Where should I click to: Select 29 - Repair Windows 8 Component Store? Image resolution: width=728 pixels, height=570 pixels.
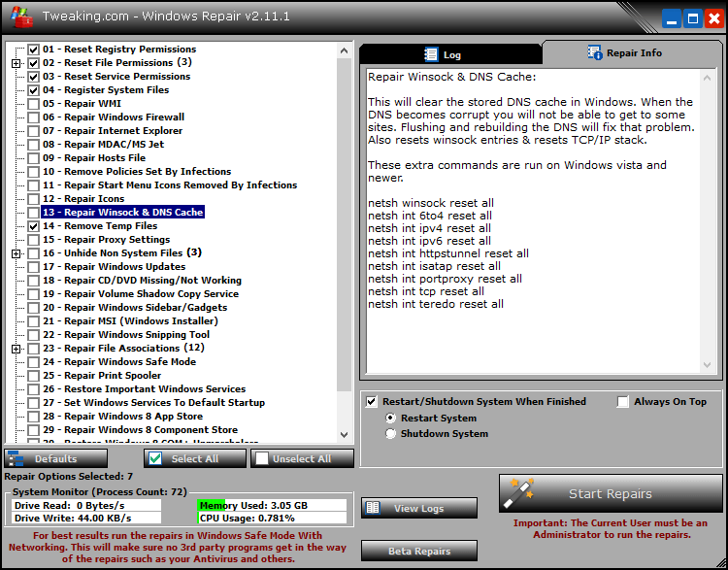pyautogui.click(x=140, y=430)
